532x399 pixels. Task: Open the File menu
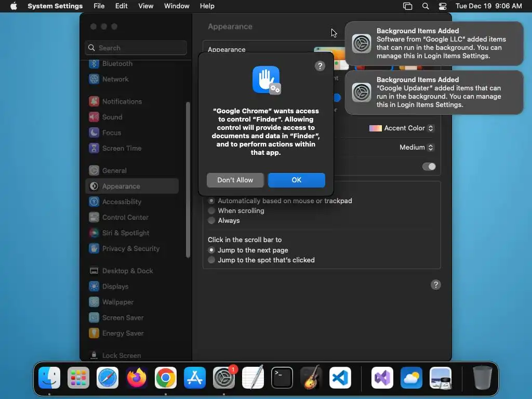(x=99, y=6)
